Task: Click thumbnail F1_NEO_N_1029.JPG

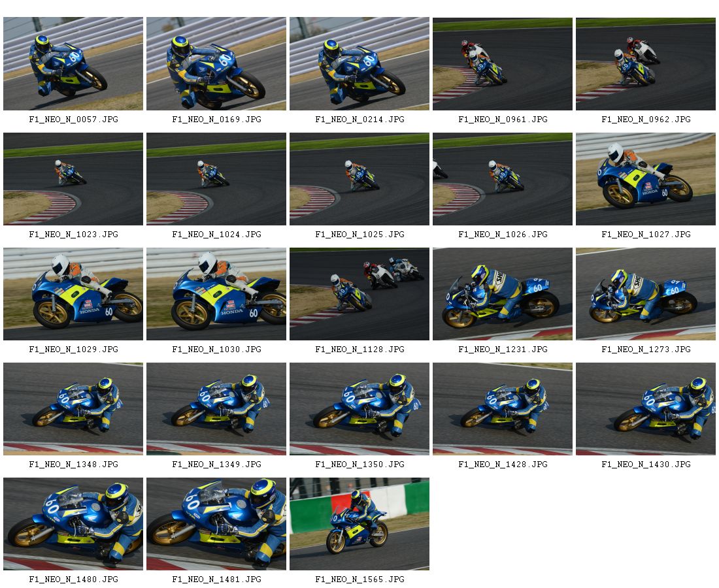Action: [x=73, y=294]
